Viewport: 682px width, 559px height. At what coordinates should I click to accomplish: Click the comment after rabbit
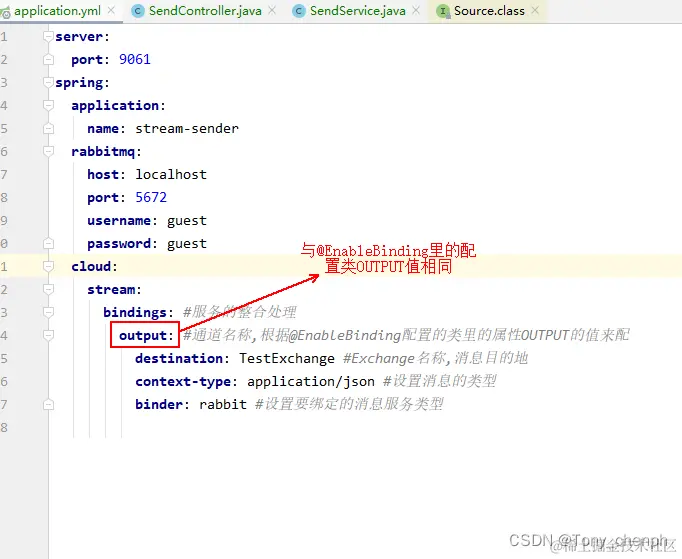pyautogui.click(x=349, y=404)
